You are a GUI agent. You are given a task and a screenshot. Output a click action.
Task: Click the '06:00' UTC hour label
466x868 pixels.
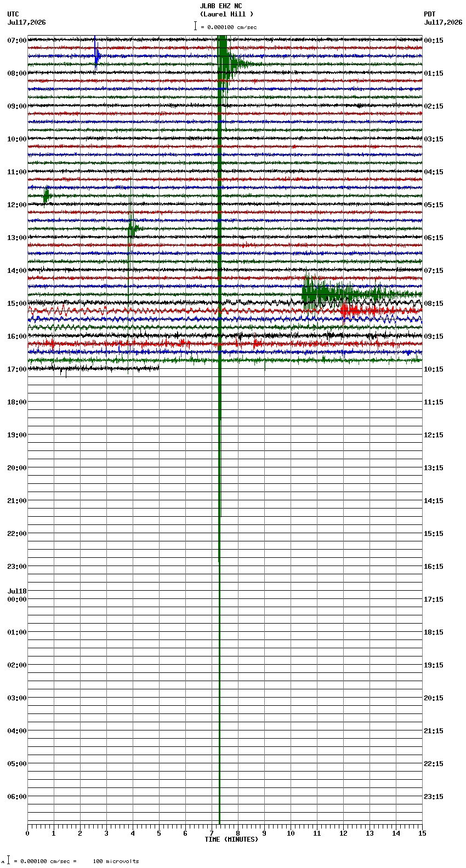pos(17,797)
